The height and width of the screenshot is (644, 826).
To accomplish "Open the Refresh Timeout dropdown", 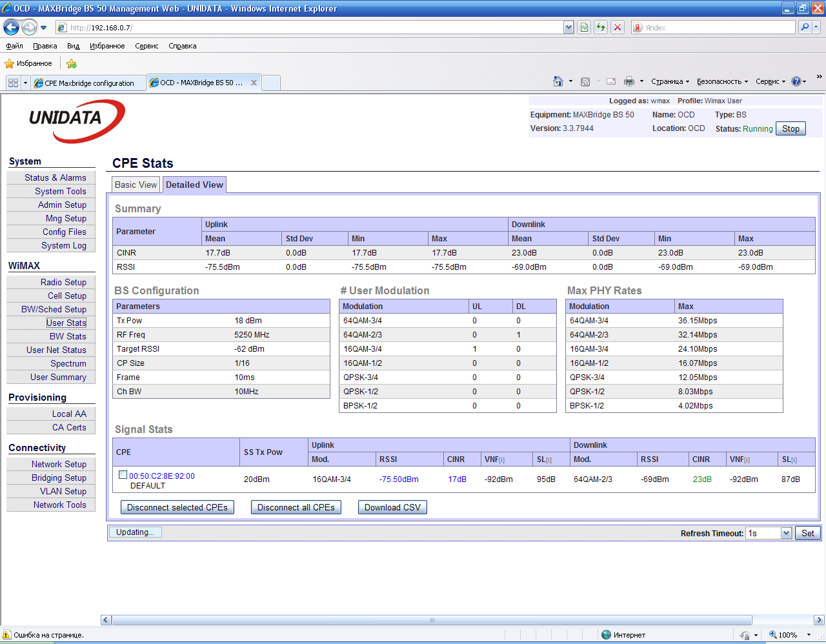I will click(x=786, y=533).
